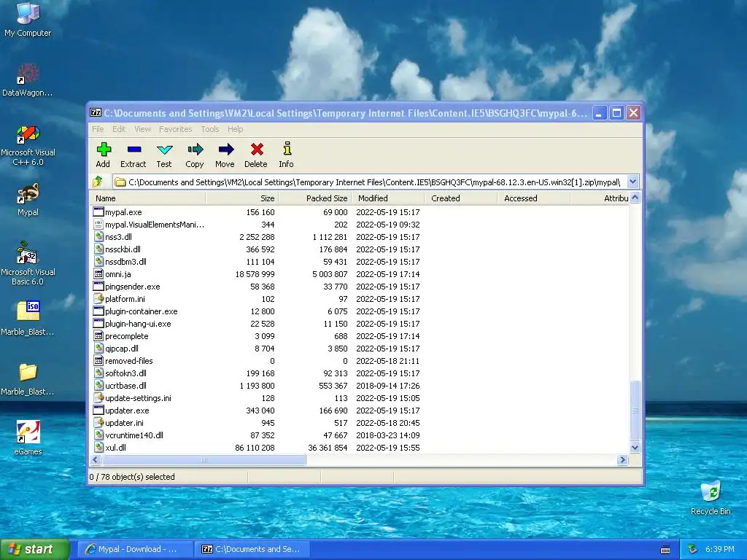Viewport: 747px width, 560px height.
Task: Click the DataWagon desktop shortcut
Action: click(28, 74)
